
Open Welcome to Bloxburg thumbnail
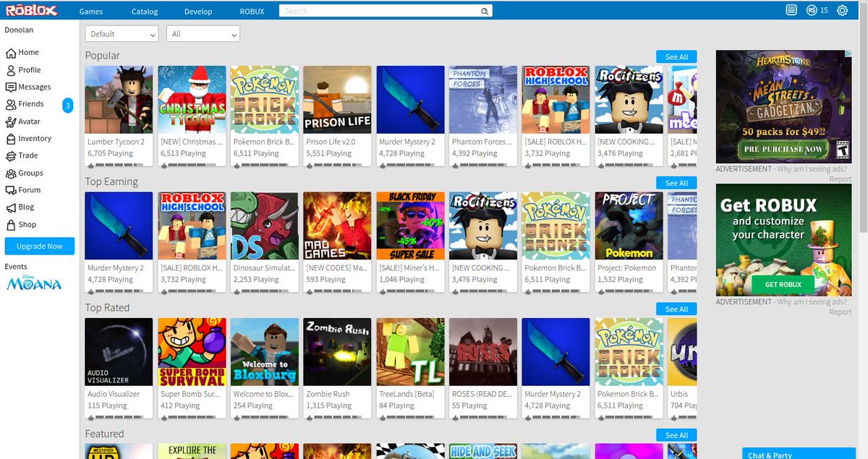pos(265,352)
